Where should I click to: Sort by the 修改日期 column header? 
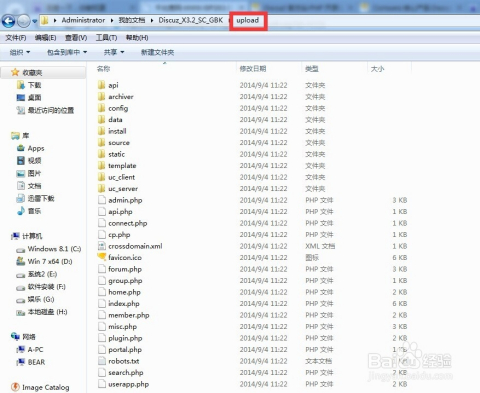point(253,69)
